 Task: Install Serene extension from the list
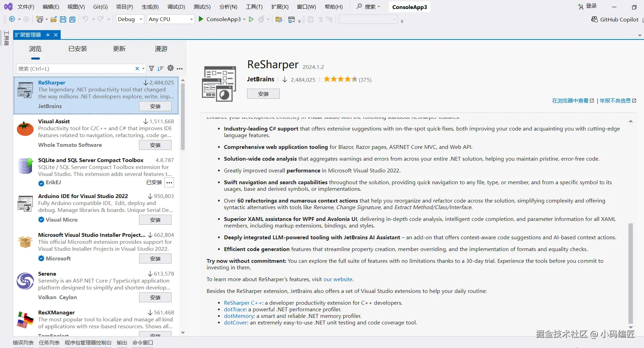tap(155, 297)
